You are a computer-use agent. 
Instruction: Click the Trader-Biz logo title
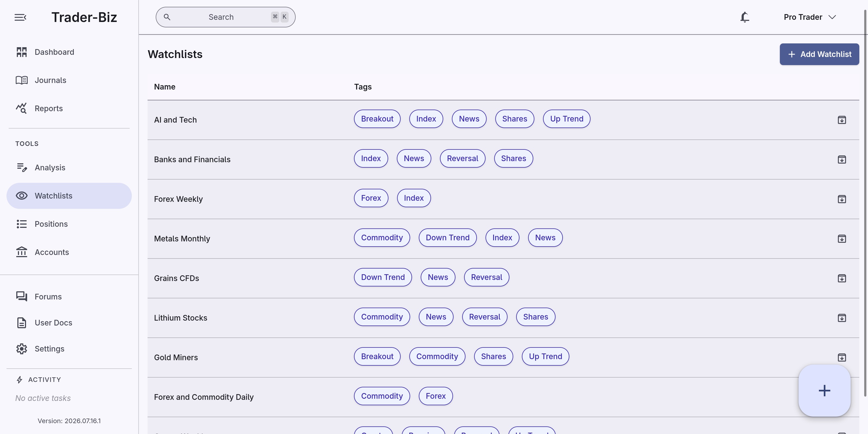click(x=84, y=17)
